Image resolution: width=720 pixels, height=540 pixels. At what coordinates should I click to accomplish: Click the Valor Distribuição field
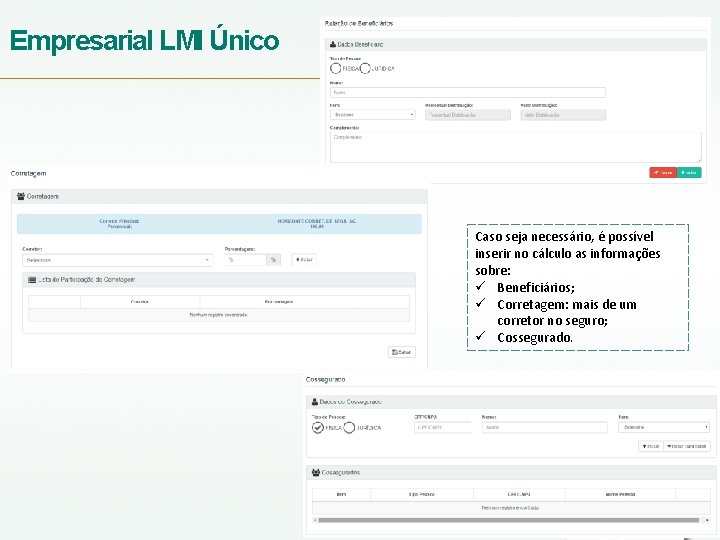(x=563, y=115)
